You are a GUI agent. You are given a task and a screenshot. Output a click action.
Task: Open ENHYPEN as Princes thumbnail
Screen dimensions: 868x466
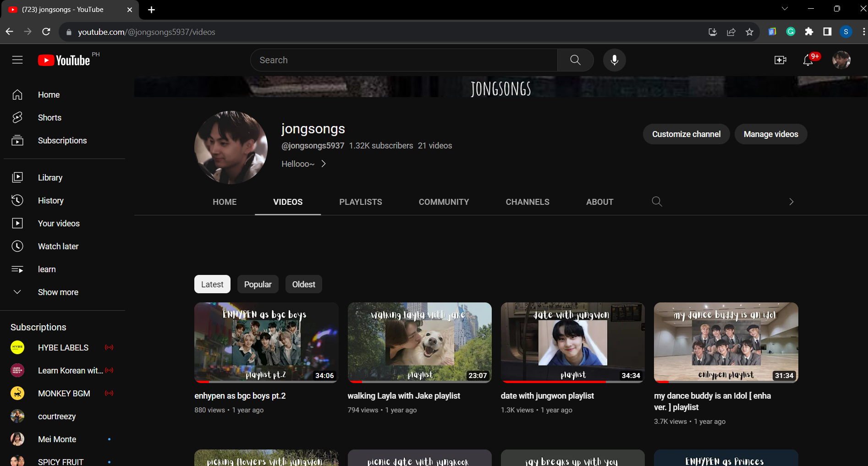click(x=726, y=458)
